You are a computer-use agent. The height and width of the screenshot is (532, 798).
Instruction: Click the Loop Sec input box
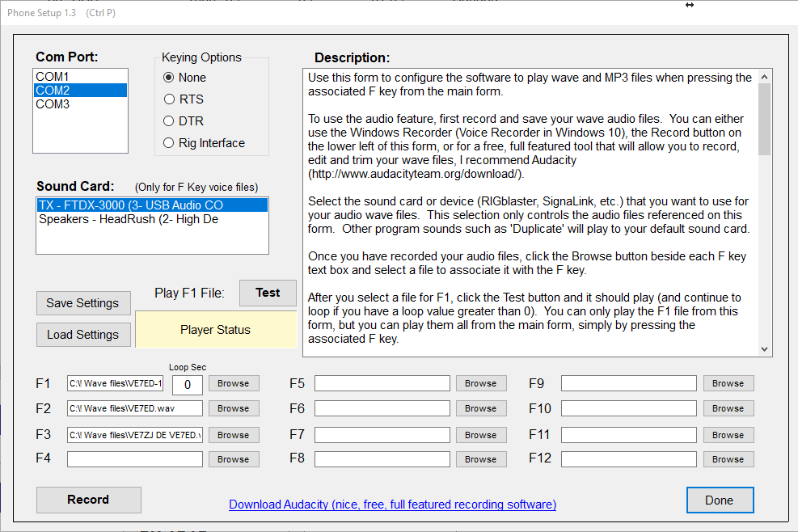[x=188, y=384]
